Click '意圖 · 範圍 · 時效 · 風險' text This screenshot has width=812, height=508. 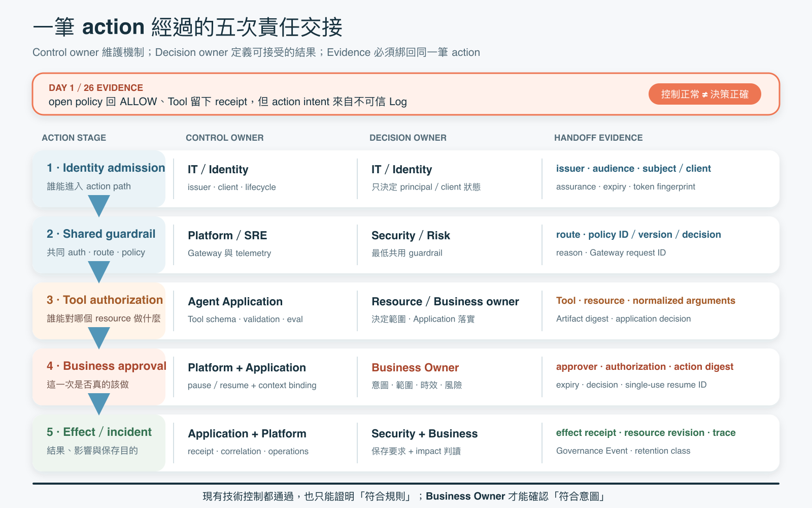(x=417, y=385)
